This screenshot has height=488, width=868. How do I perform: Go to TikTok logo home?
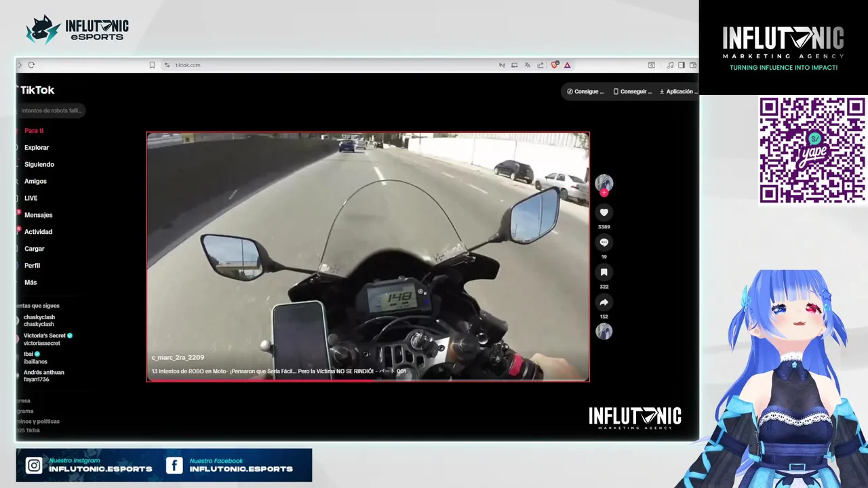click(37, 90)
